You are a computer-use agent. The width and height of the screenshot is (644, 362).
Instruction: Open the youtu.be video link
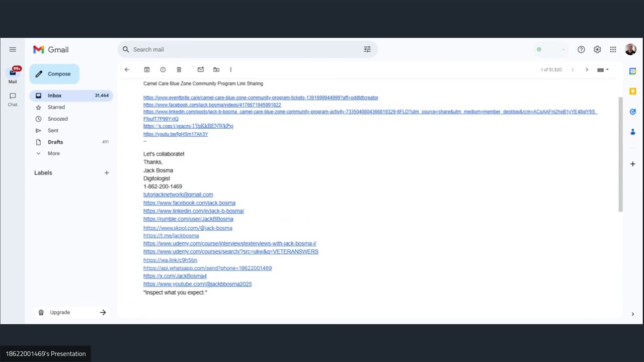click(176, 134)
